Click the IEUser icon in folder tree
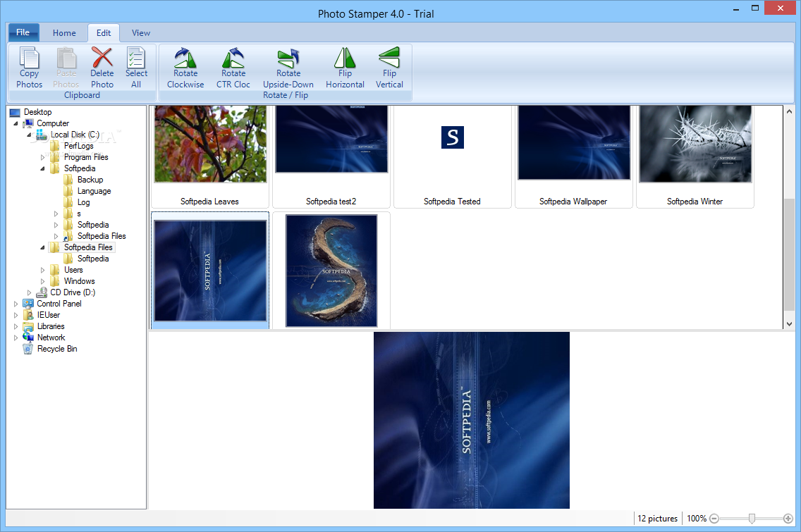This screenshot has width=801, height=532. [x=29, y=314]
